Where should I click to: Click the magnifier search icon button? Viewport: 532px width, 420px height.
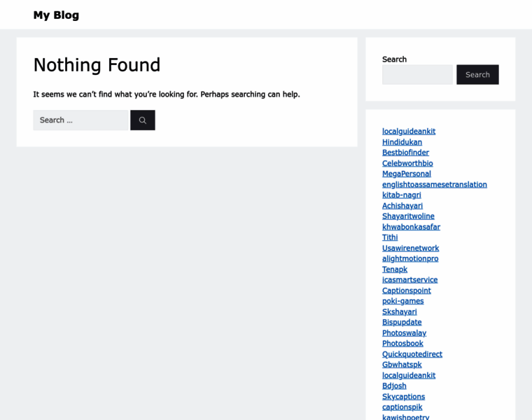(142, 120)
